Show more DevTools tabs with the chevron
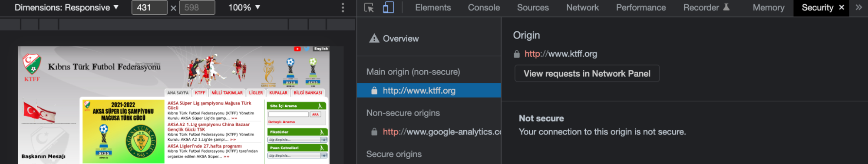Screen dimensions: 868x164 858,7
